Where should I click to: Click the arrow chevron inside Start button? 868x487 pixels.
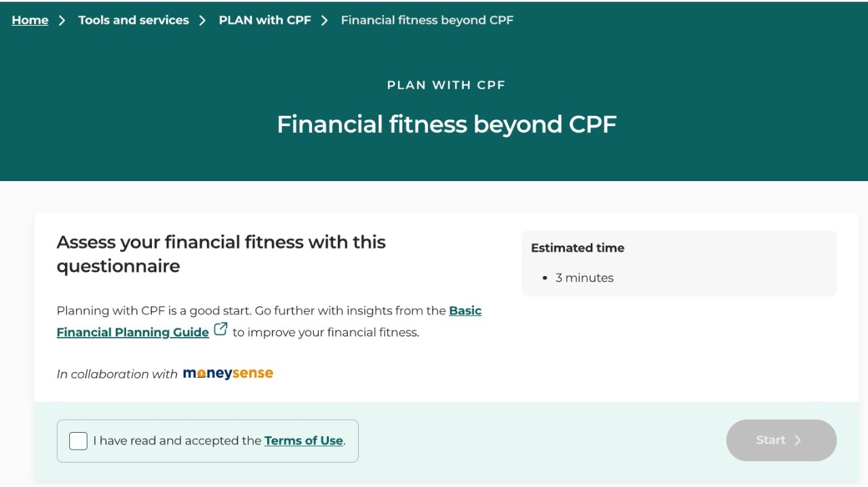pyautogui.click(x=798, y=440)
